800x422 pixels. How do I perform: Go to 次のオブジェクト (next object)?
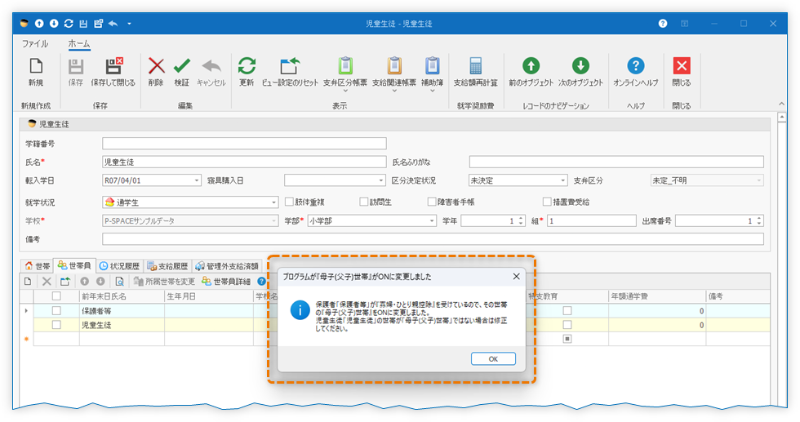point(580,67)
